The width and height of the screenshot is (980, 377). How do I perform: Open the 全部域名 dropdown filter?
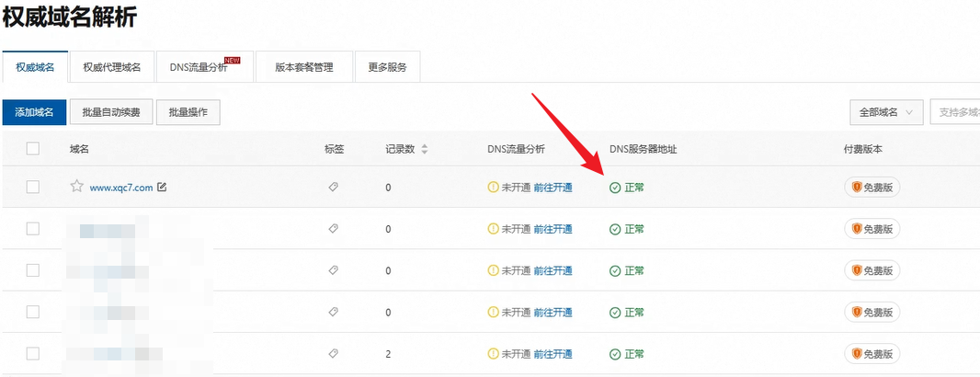[885, 112]
